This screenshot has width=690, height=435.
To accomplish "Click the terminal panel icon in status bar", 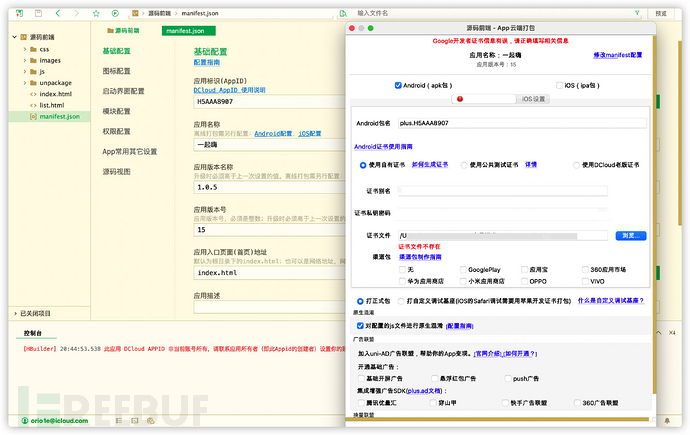I will (x=135, y=420).
